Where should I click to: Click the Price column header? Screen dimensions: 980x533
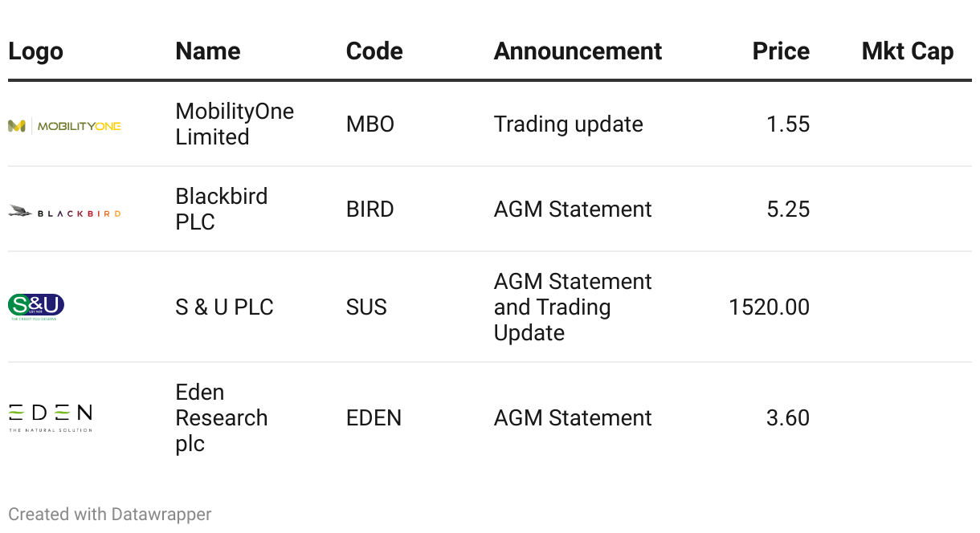[x=780, y=51]
